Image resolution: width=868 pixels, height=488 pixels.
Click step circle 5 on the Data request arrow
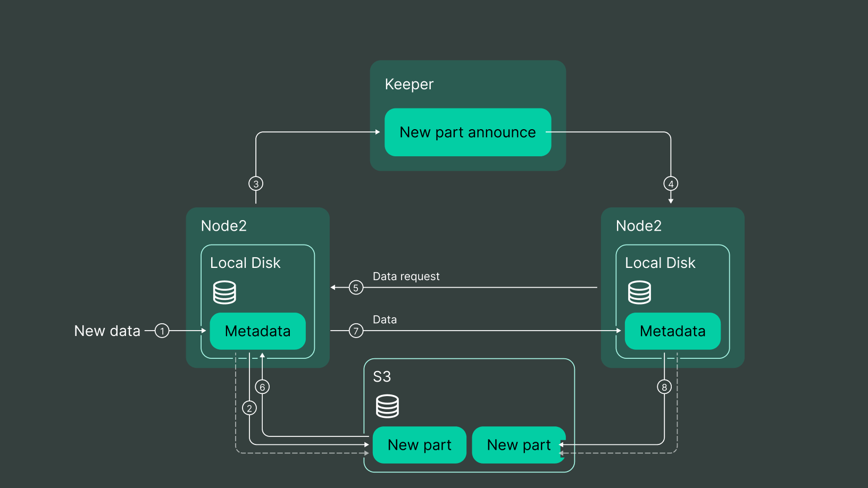tap(355, 287)
